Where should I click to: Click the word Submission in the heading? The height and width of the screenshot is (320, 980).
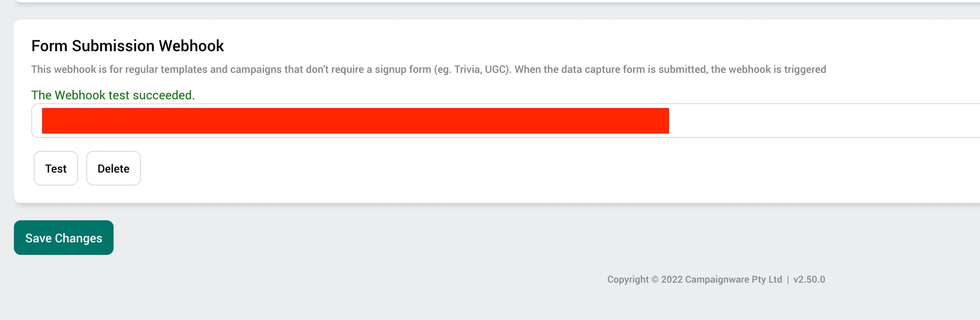[x=113, y=46]
